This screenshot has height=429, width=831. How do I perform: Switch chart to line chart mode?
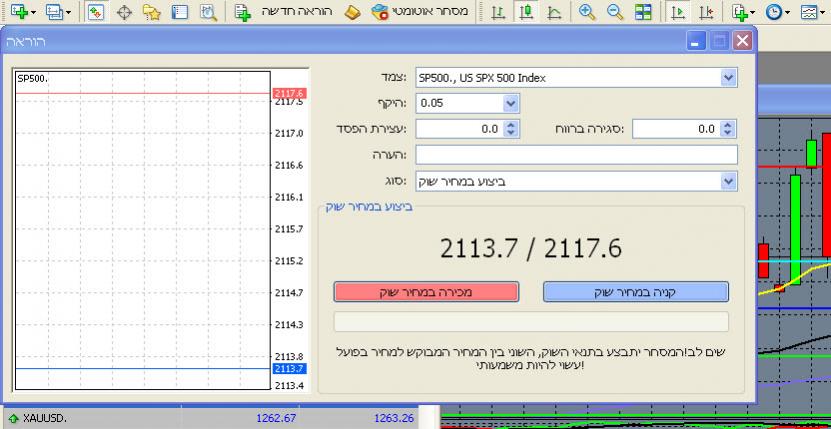(x=554, y=12)
